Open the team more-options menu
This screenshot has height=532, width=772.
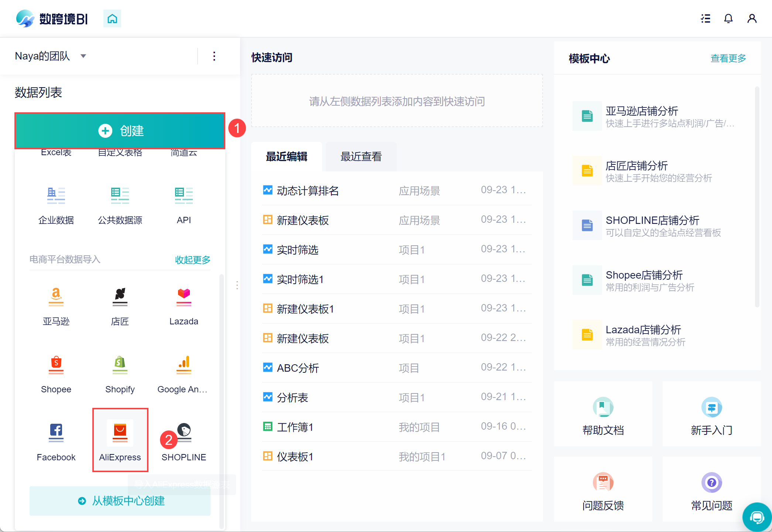(x=214, y=56)
